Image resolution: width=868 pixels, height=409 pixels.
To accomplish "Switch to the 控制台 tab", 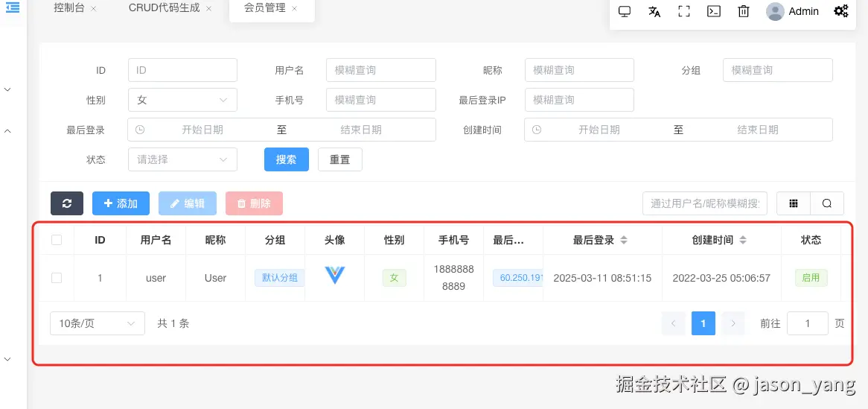I will (x=69, y=9).
